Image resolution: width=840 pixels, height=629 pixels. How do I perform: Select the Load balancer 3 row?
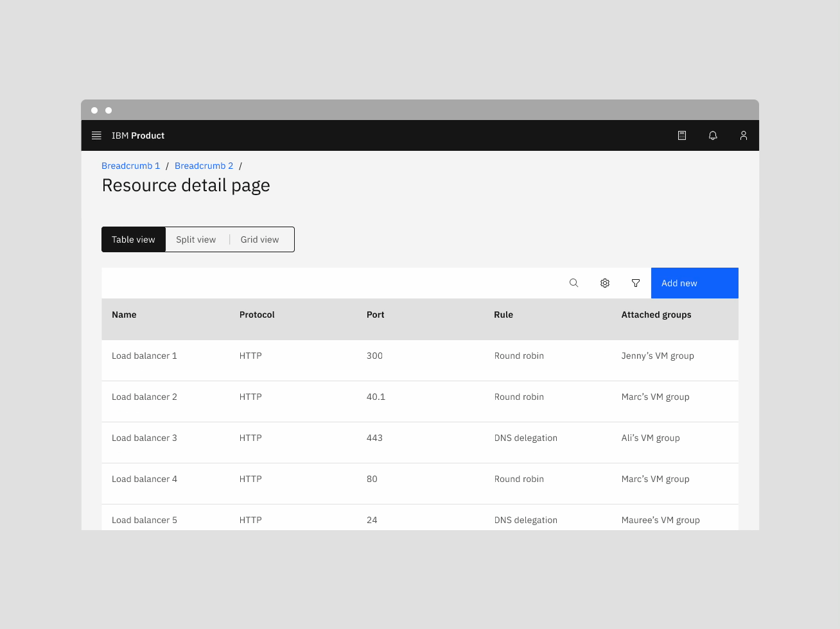coord(144,438)
